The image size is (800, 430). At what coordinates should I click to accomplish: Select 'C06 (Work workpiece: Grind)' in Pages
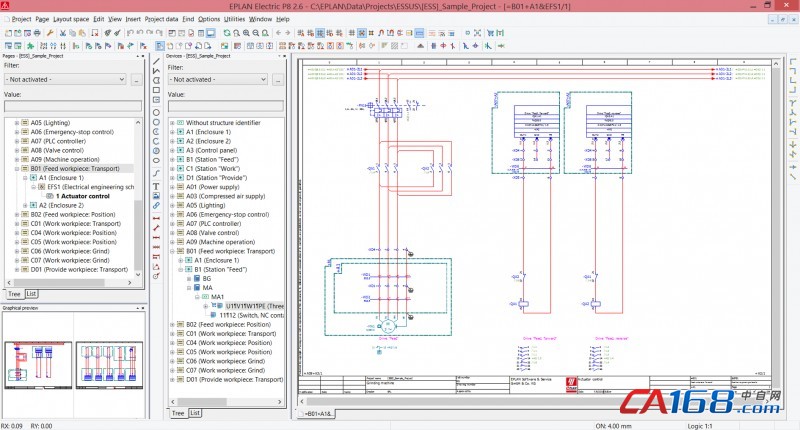point(69,251)
